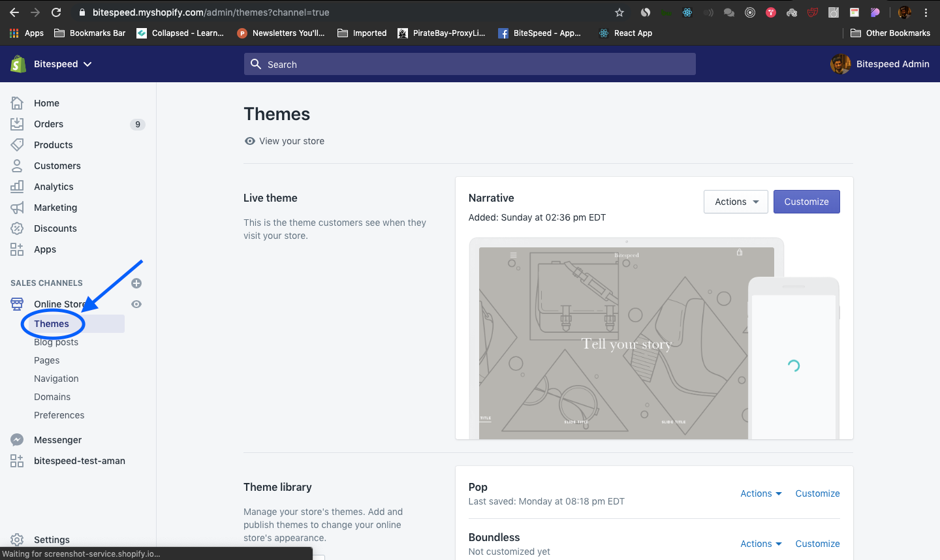The height and width of the screenshot is (560, 940).
Task: Click the search magnifier icon
Action: tap(256, 64)
